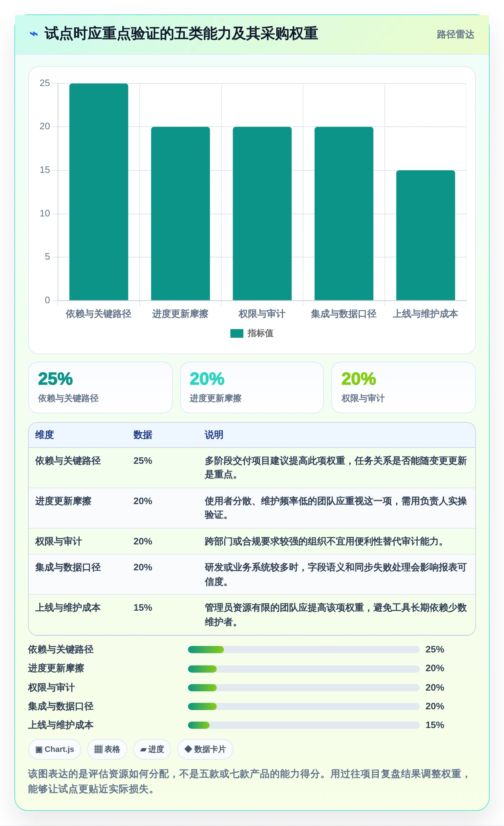Click the diamond icon in 数据卡片 chip

[188, 749]
